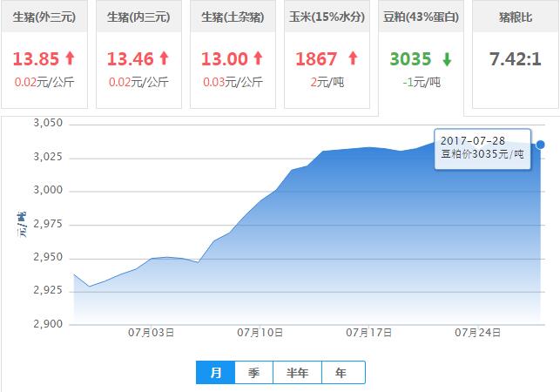Click the 1867 corn price value
Image resolution: width=560 pixels, height=392 pixels.
[316, 59]
